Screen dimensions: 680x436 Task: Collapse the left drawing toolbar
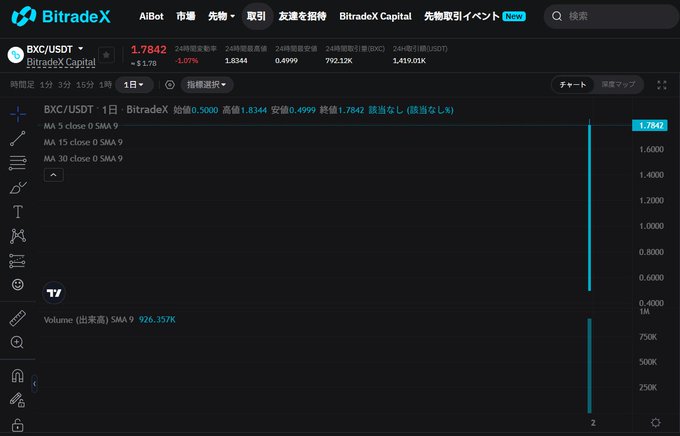(x=34, y=384)
